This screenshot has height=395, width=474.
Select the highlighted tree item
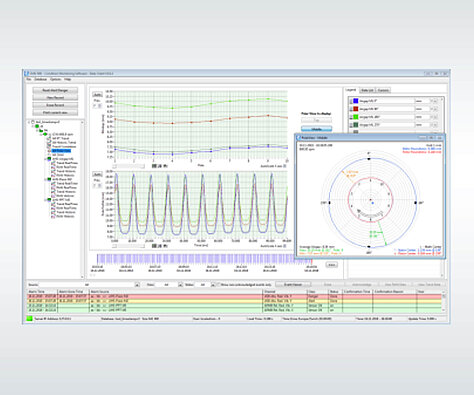tap(61, 151)
